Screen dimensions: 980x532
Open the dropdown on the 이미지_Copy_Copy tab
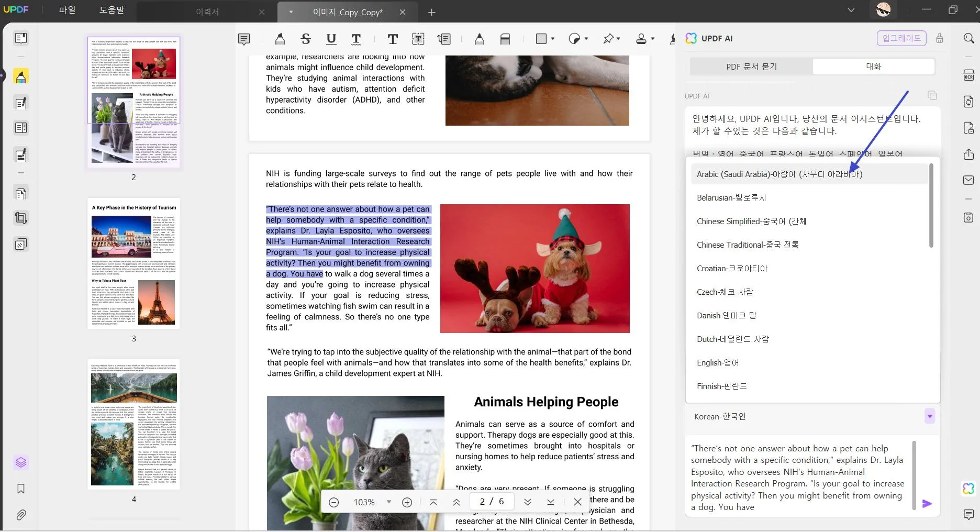(x=291, y=12)
